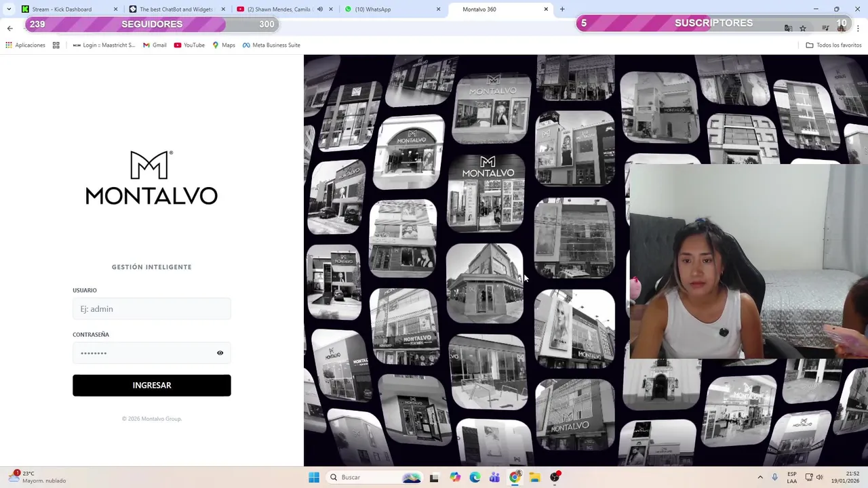Open the Gmail bookmark
This screenshot has height=488, width=868.
tap(155, 45)
